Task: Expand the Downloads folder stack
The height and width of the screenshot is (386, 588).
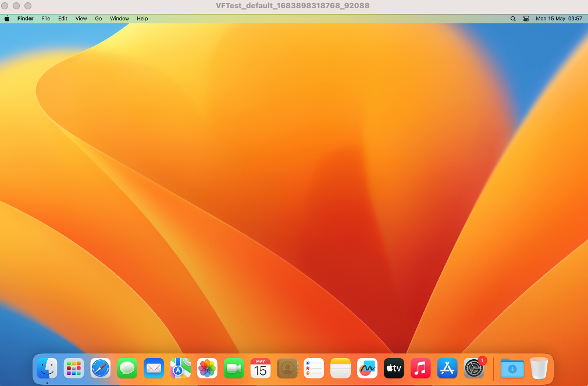Action: click(x=512, y=368)
